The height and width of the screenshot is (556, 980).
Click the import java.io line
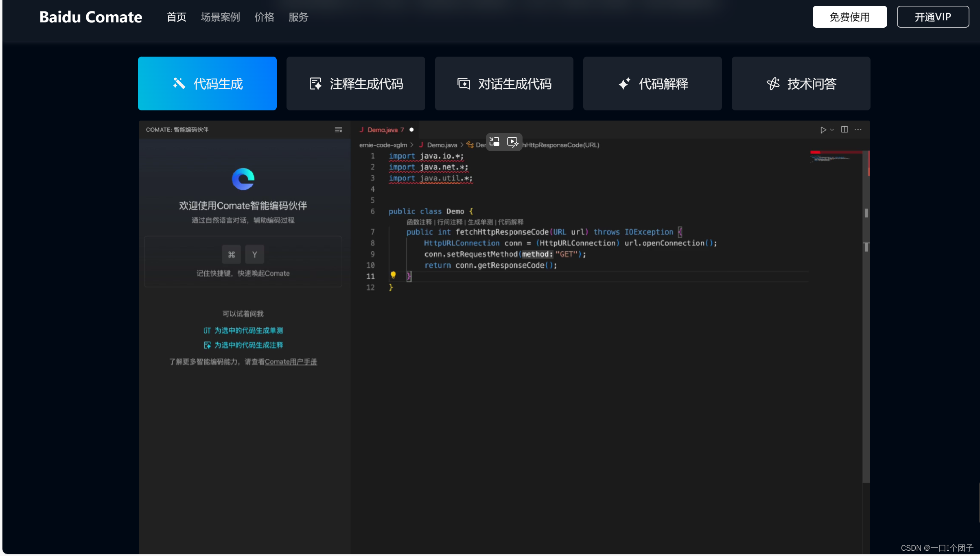(426, 156)
